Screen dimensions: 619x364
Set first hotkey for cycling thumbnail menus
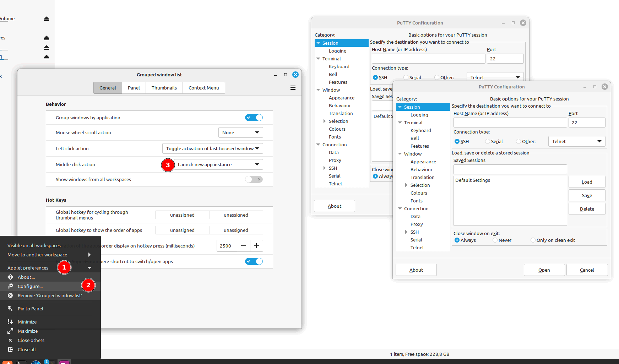tap(182, 215)
